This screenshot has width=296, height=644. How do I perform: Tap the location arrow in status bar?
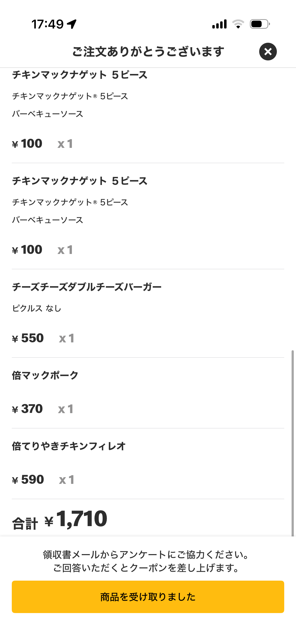click(x=72, y=24)
